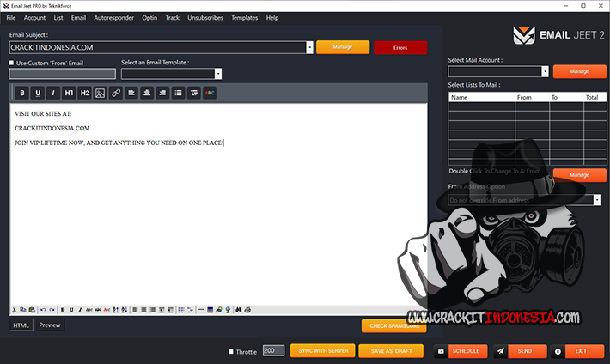Viewport: 610px width, 364px height.
Task: Open the Autoresponder menu
Action: click(113, 17)
